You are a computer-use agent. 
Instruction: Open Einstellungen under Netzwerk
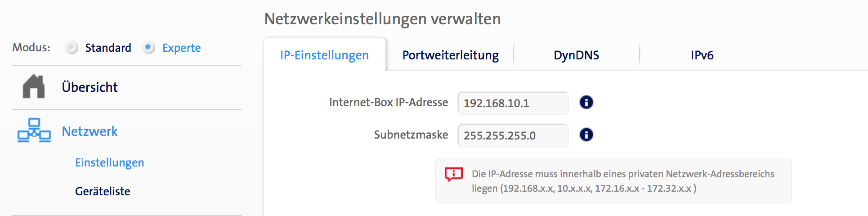(x=109, y=162)
